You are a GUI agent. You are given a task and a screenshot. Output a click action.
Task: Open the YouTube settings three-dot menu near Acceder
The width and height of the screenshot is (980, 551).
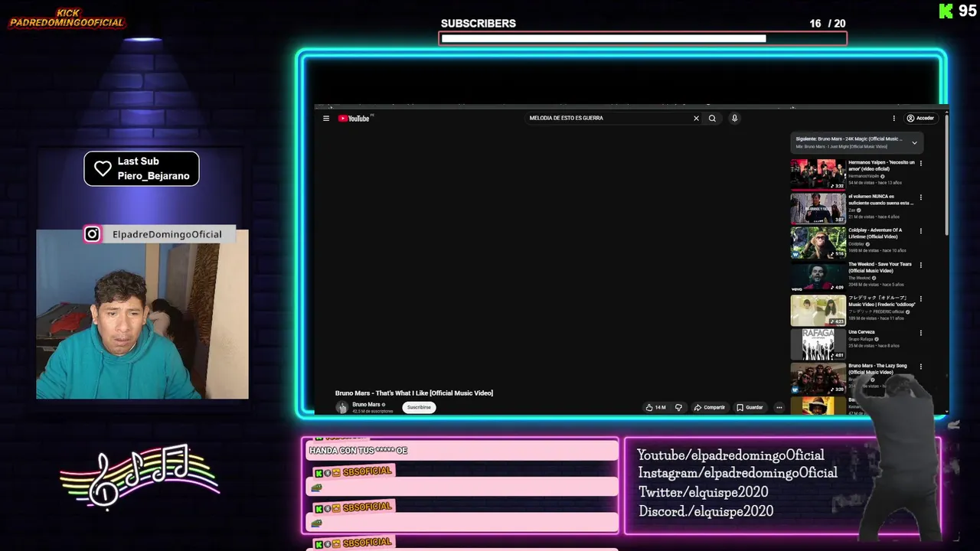click(893, 118)
